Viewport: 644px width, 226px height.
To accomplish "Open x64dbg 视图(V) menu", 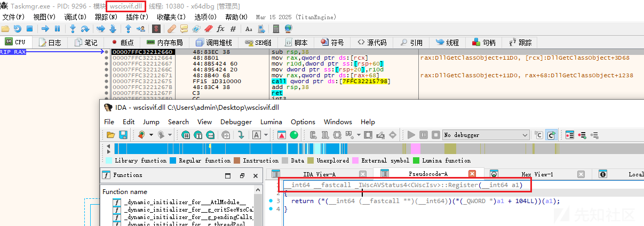I will click(x=44, y=17).
